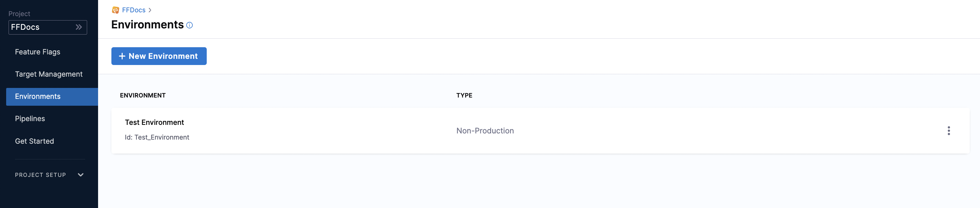Image resolution: width=980 pixels, height=208 pixels.
Task: Click the New Environment button
Action: pyautogui.click(x=159, y=56)
